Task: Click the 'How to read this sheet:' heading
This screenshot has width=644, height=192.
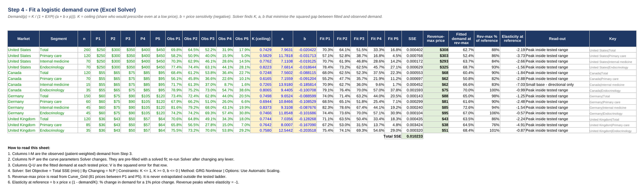Action: point(29,148)
